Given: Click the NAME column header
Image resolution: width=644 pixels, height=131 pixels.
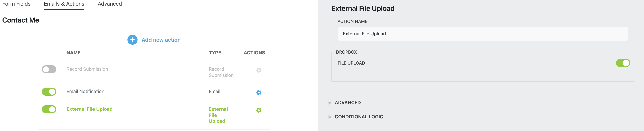Looking at the screenshot, I should [x=73, y=53].
